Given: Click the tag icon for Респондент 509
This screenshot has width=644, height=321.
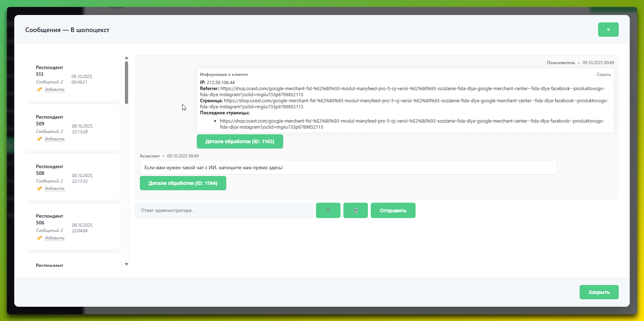Looking at the screenshot, I should (39, 139).
